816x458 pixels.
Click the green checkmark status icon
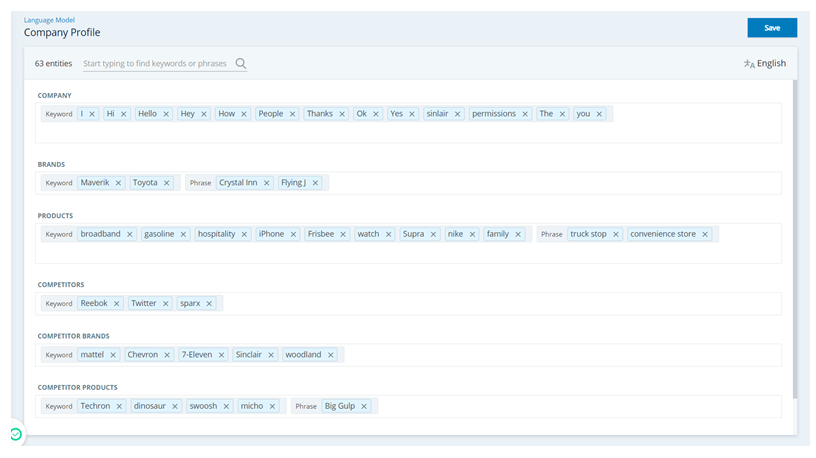click(16, 434)
